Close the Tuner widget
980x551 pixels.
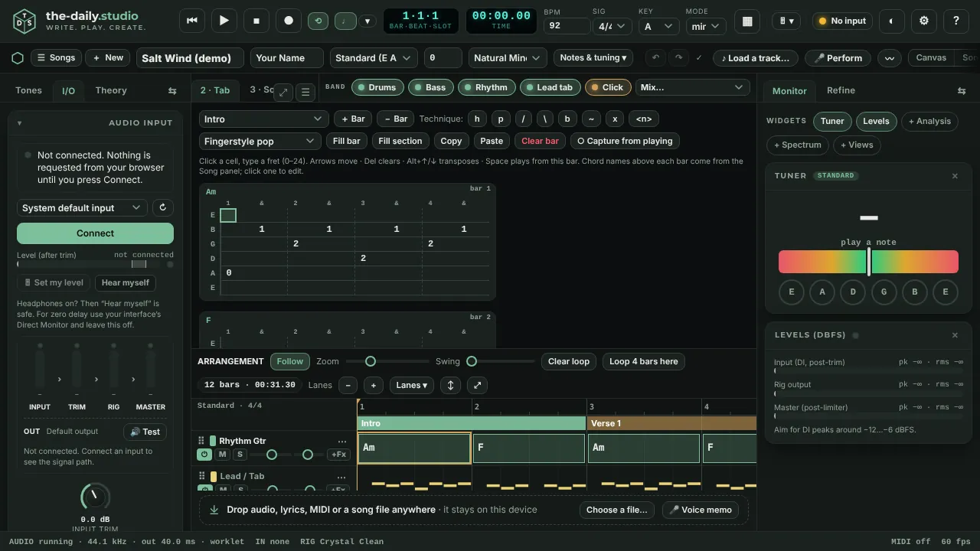tap(955, 176)
